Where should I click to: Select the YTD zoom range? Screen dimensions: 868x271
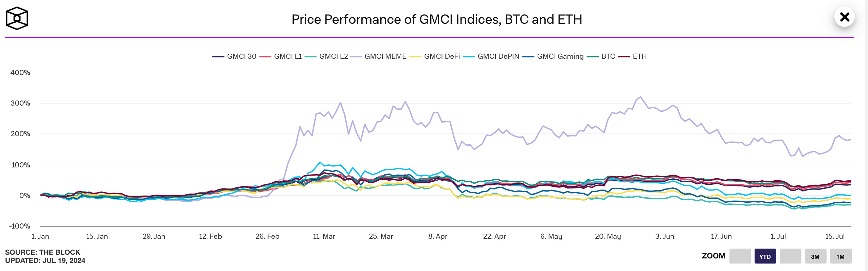tap(765, 256)
